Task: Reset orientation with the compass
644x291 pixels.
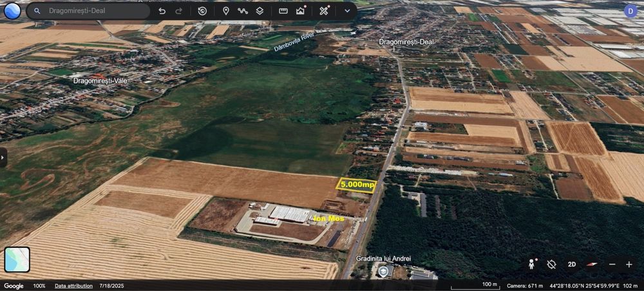Action: 591,265
